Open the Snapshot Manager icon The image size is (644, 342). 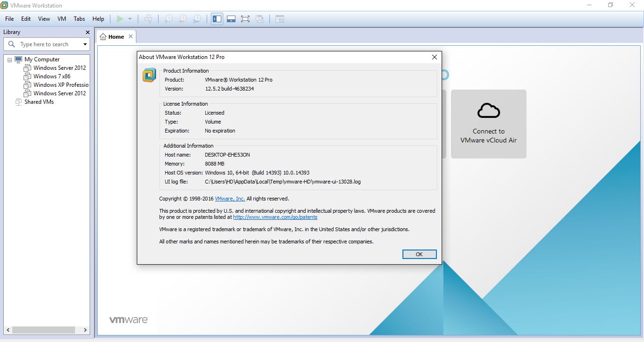click(196, 18)
